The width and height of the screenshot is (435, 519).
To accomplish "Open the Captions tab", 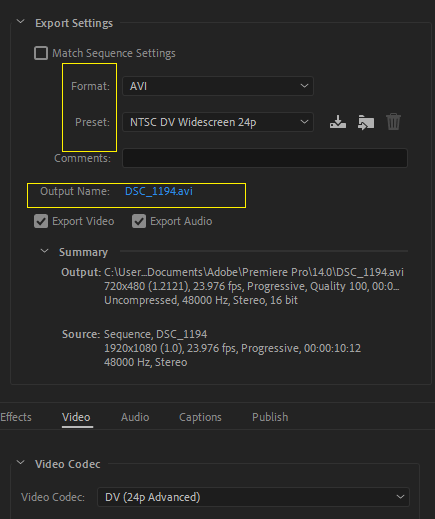I will (x=200, y=417).
